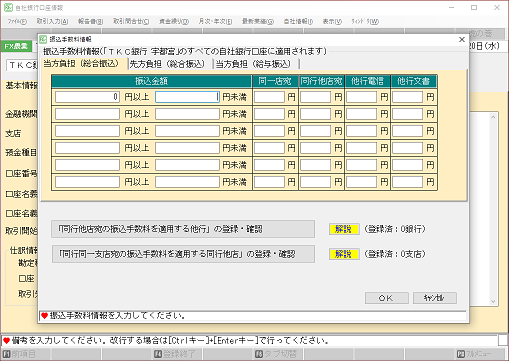Open the 報告書(B) menu

point(90,21)
